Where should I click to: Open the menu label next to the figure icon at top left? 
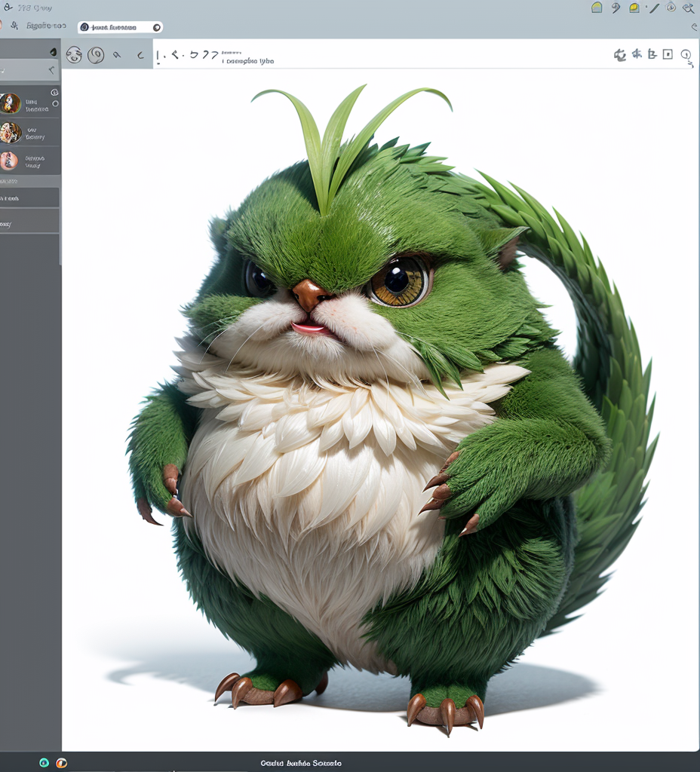click(46, 26)
